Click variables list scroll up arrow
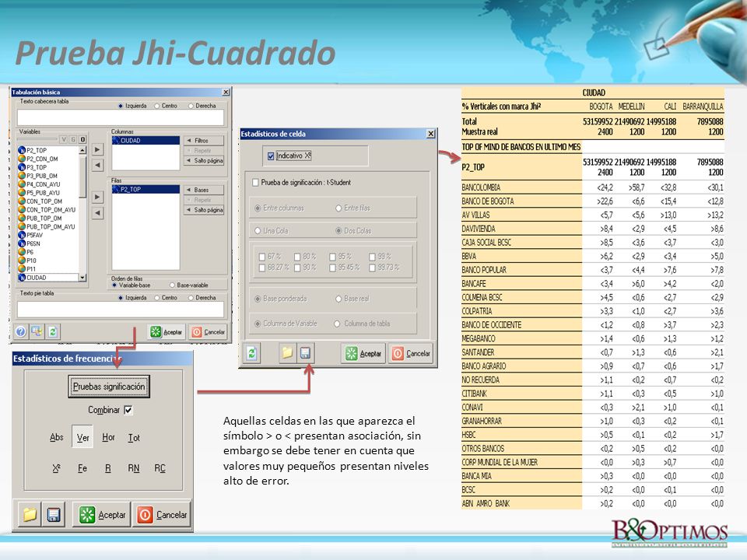Screen dimensions: 747x560 [82, 150]
